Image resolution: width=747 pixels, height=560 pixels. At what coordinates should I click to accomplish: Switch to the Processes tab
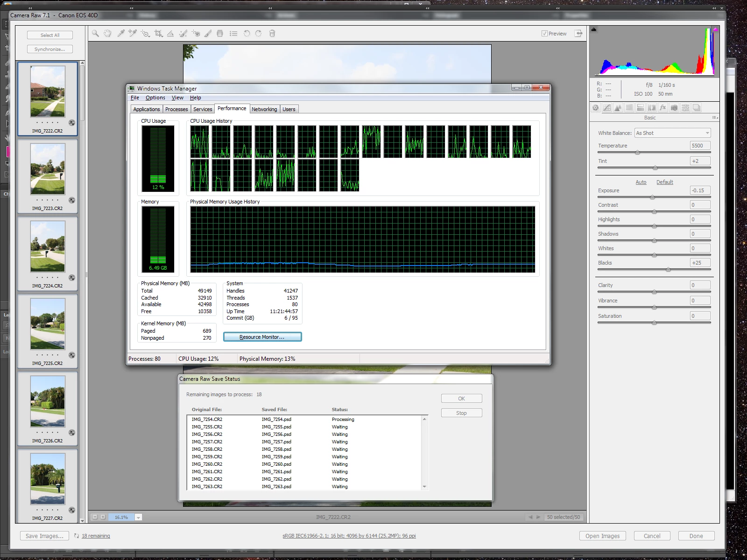176,109
